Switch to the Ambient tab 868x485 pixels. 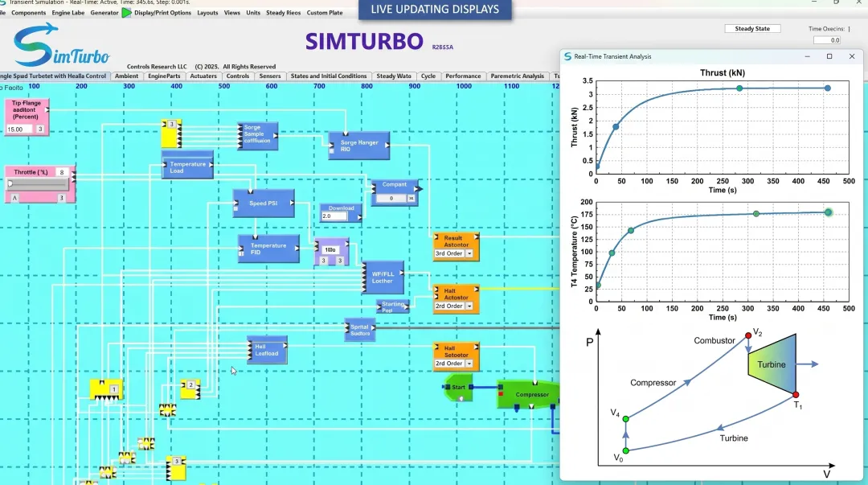point(126,76)
